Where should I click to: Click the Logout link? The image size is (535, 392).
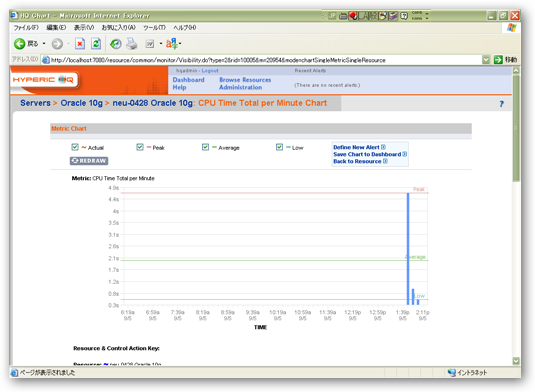pos(210,71)
